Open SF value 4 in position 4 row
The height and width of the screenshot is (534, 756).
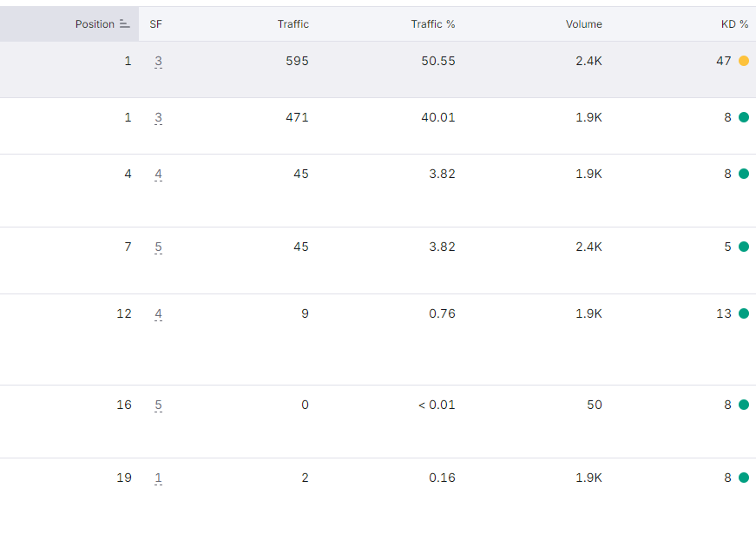click(158, 175)
